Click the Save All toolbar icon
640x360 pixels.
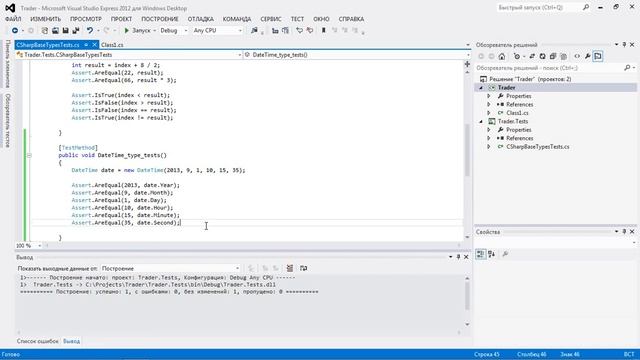76,31
